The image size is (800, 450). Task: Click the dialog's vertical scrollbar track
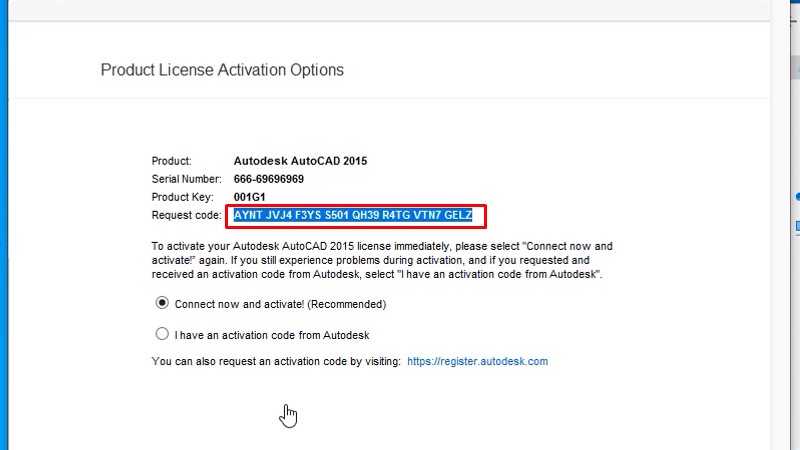pos(779,250)
